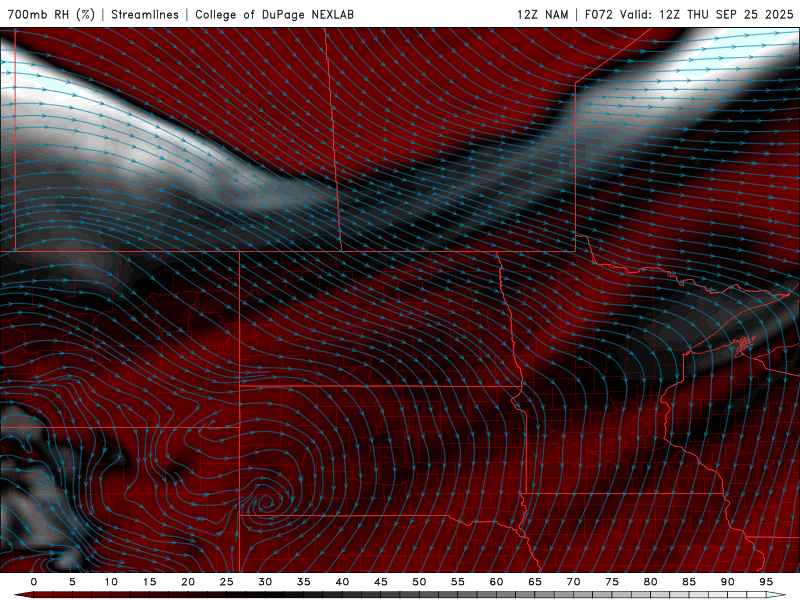This screenshot has height=600, width=800.
Task: Click the 'F072' forecast hour in the header
Action: (598, 14)
